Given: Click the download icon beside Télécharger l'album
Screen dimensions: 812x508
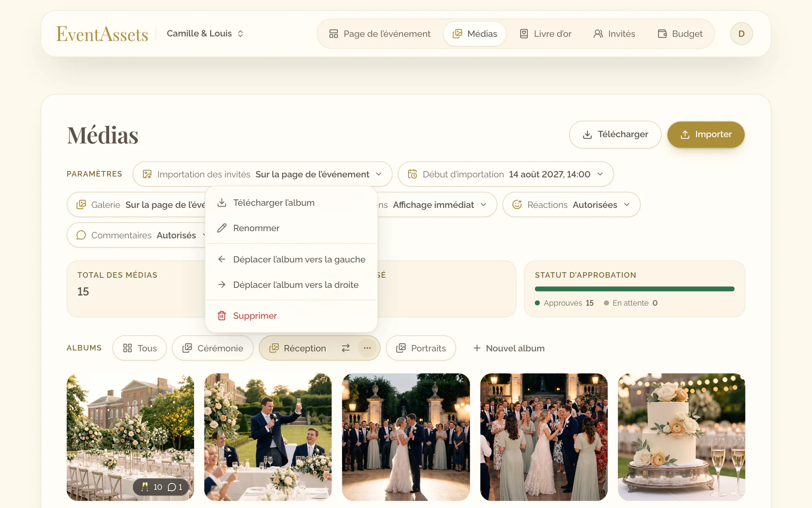Looking at the screenshot, I should [x=222, y=203].
